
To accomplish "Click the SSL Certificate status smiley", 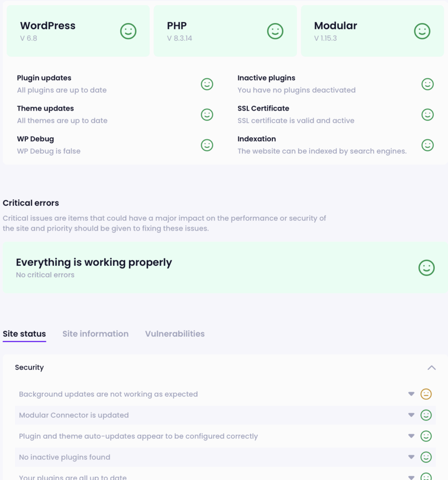I will tap(427, 115).
